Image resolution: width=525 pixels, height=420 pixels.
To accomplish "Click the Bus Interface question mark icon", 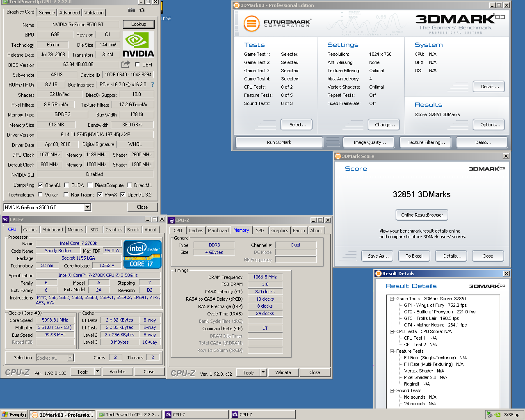I will click(x=153, y=84).
